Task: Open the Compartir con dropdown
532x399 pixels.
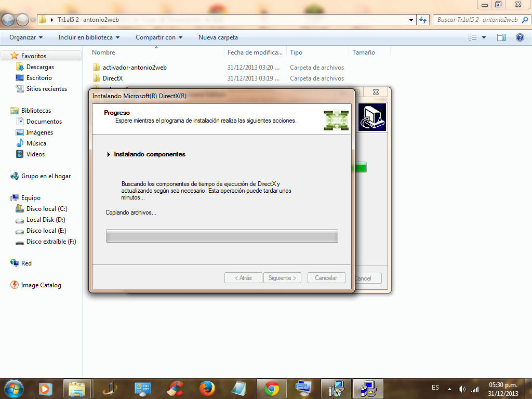Action: (159, 37)
